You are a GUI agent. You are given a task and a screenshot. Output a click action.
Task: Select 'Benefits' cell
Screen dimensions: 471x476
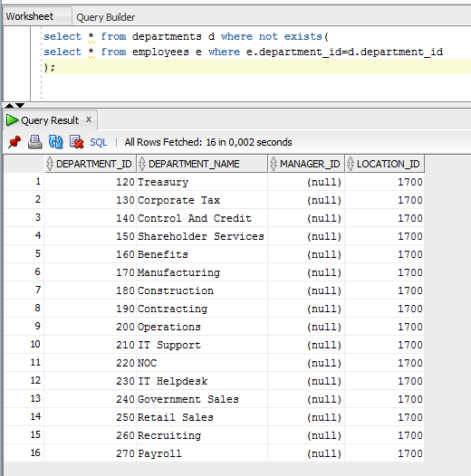pos(202,254)
